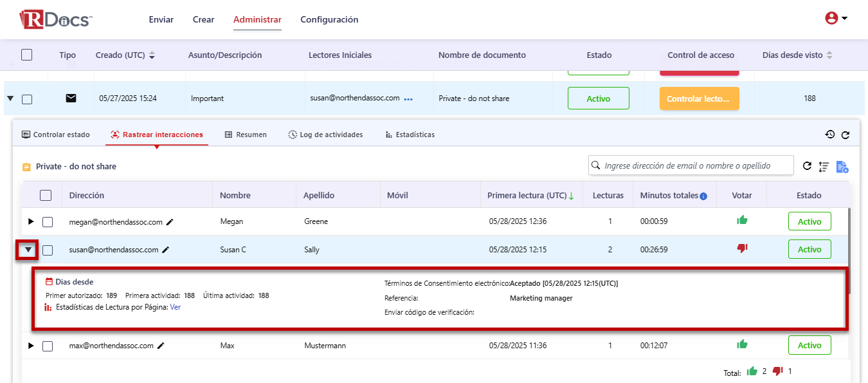Image resolution: width=868 pixels, height=383 pixels.
Task: Click the blue document export icon
Action: coord(842,167)
